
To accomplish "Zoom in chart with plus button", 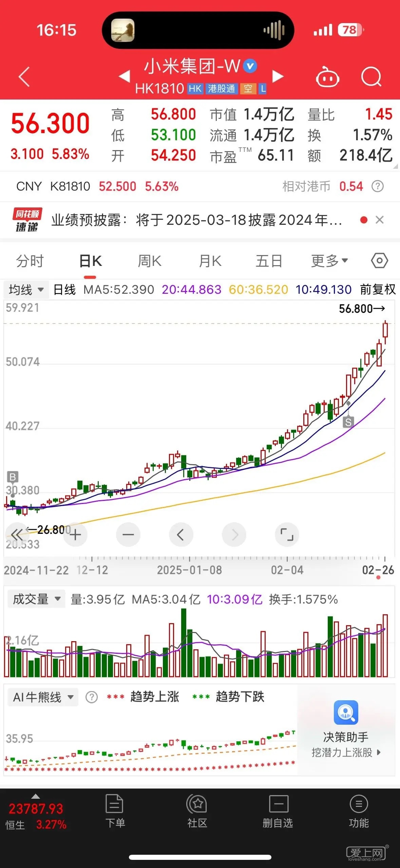I will click(x=75, y=535).
